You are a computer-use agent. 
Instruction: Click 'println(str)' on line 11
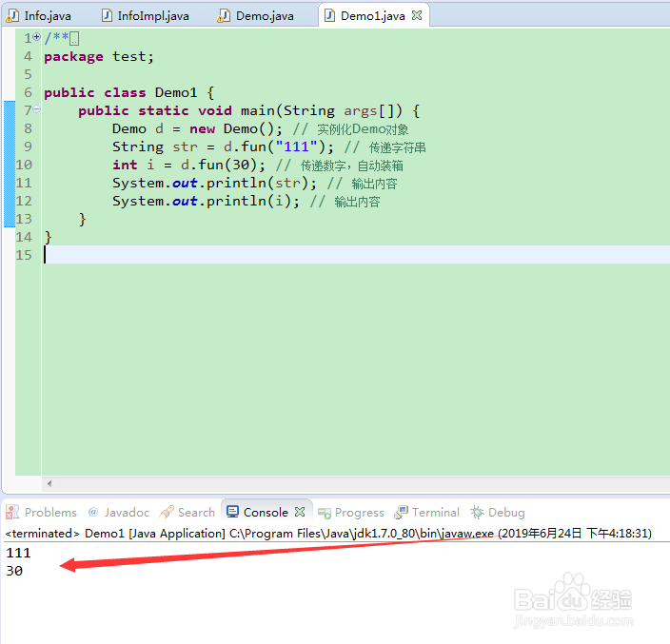(257, 183)
